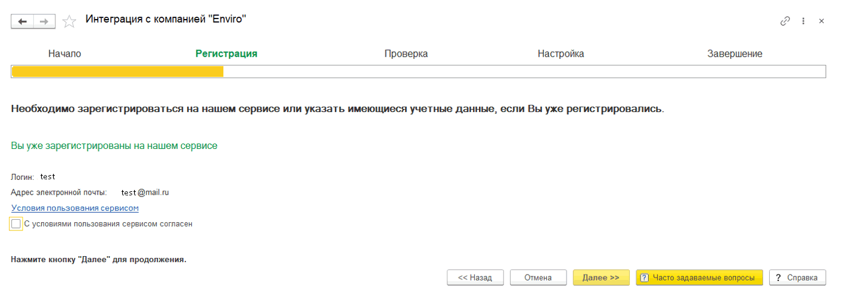868x296 pixels.
Task: Click the question mark icon on FAQ button
Action: (x=644, y=278)
